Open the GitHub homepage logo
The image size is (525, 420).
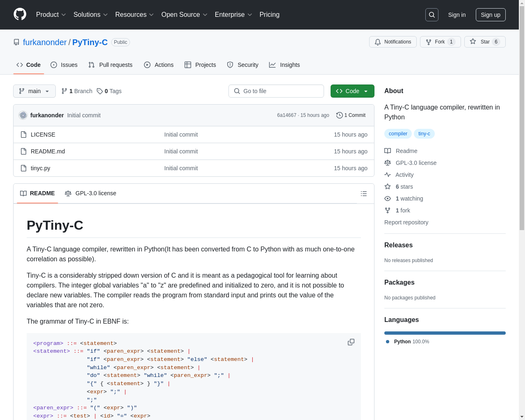point(20,14)
